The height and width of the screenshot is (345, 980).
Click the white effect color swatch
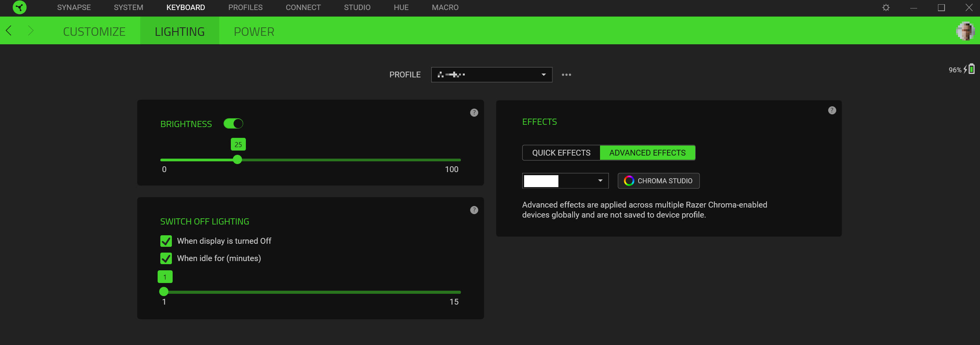[x=541, y=181]
